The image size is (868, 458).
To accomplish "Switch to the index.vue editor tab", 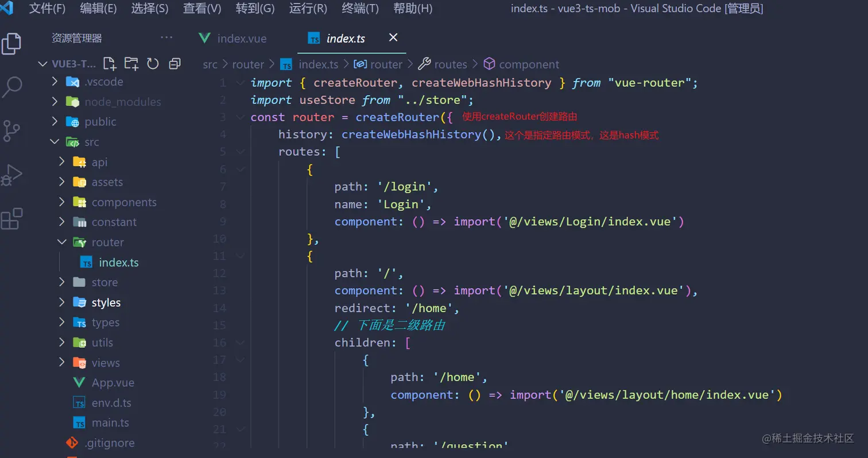I will (242, 39).
